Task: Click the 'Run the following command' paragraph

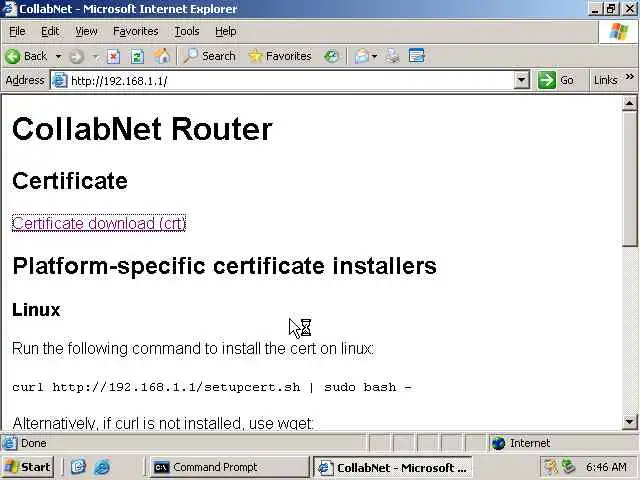Action: (x=193, y=349)
